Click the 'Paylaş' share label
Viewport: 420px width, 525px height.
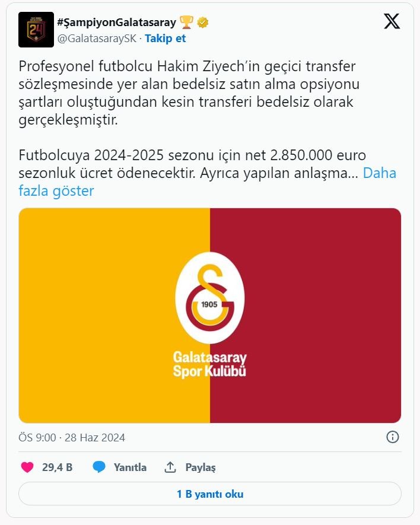201,467
